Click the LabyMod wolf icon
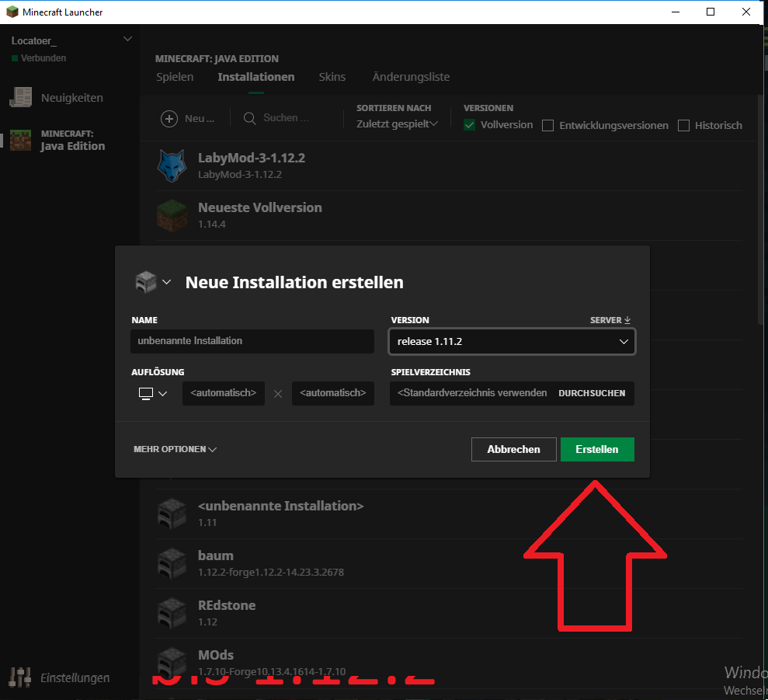This screenshot has width=768, height=700. click(172, 165)
